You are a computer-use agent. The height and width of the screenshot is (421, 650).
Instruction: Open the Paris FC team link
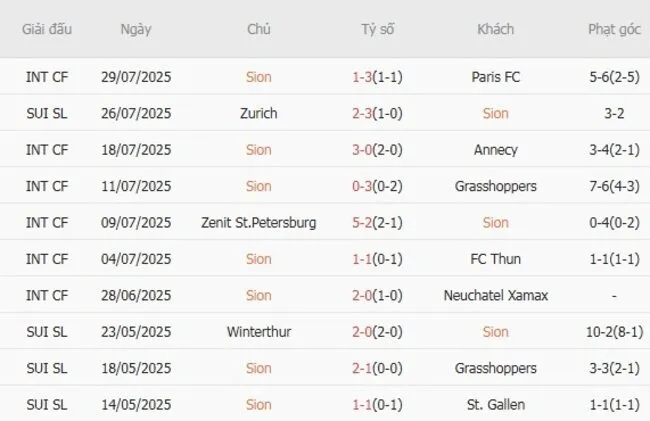[x=495, y=77]
